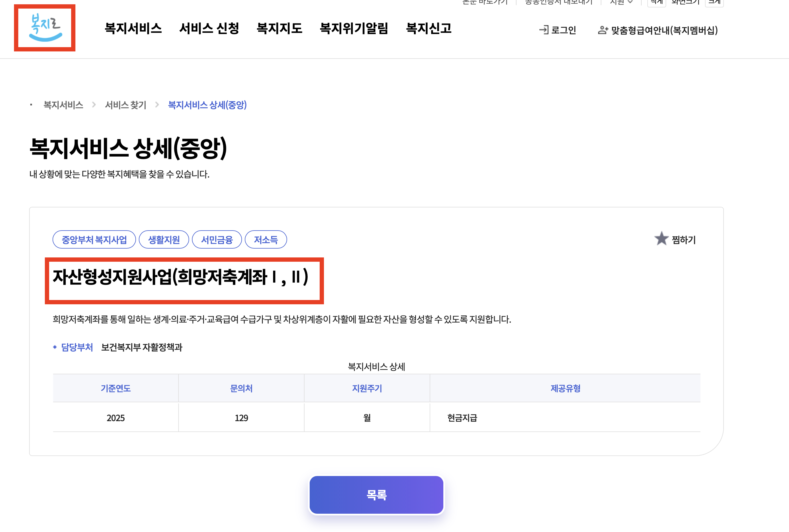
Task: Expand the 지원 dropdown at top
Action: coord(621,2)
